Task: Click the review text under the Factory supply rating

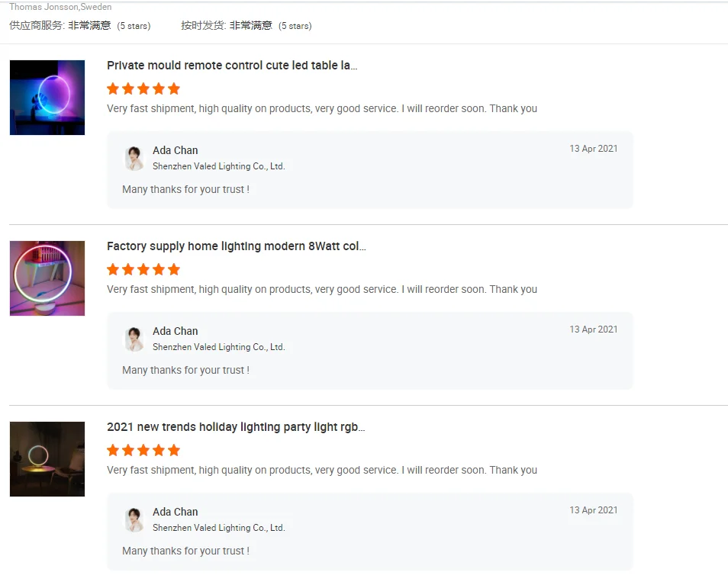Action: coord(321,289)
